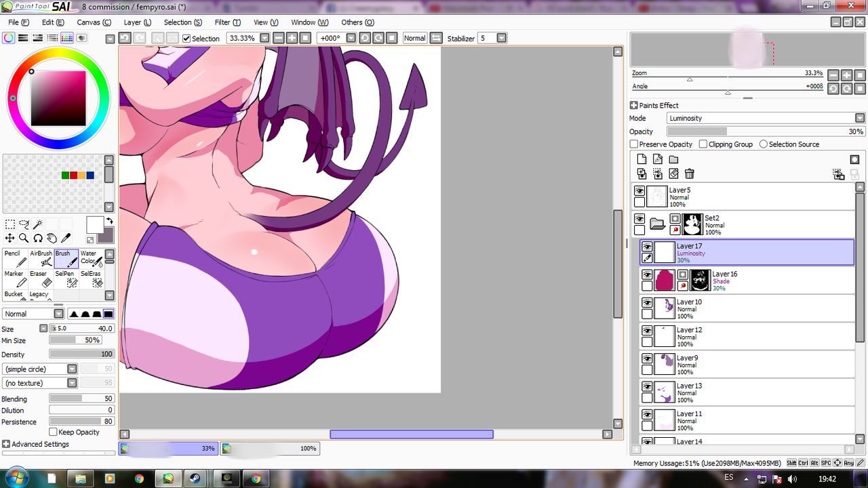Open the layer Mode Luminosity dropdown

[860, 118]
